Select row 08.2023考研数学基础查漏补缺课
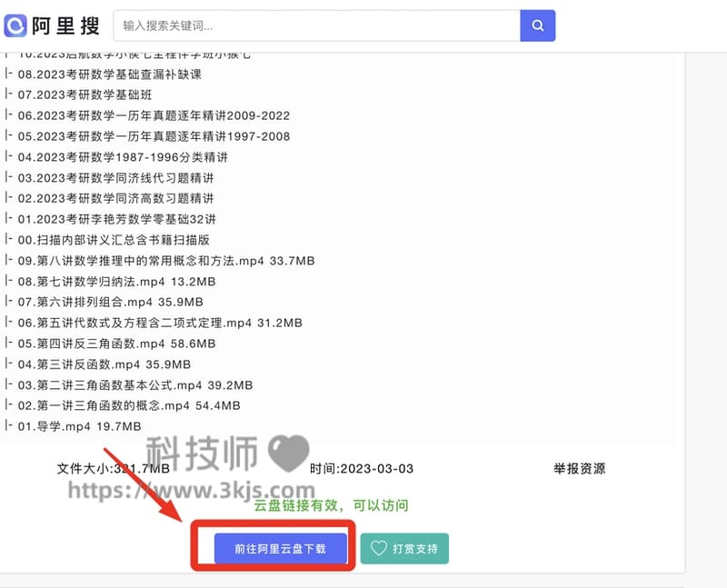Image resolution: width=727 pixels, height=588 pixels. [109, 75]
